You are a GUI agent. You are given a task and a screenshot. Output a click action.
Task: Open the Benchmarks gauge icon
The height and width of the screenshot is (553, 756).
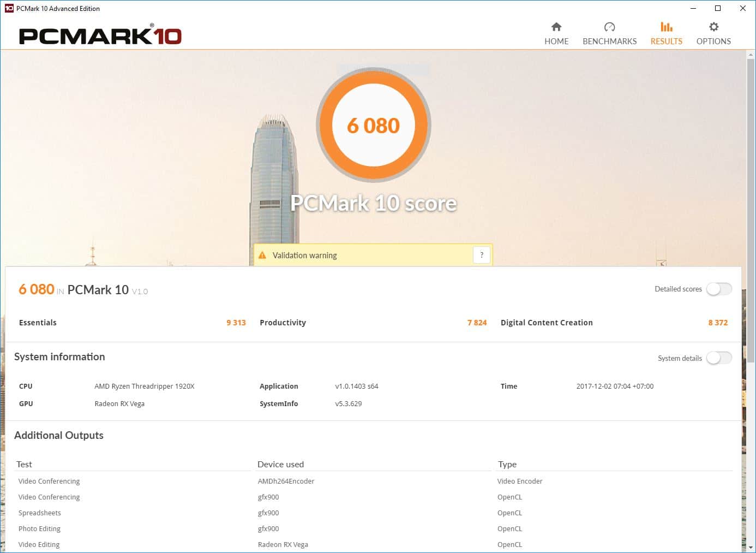click(x=609, y=27)
